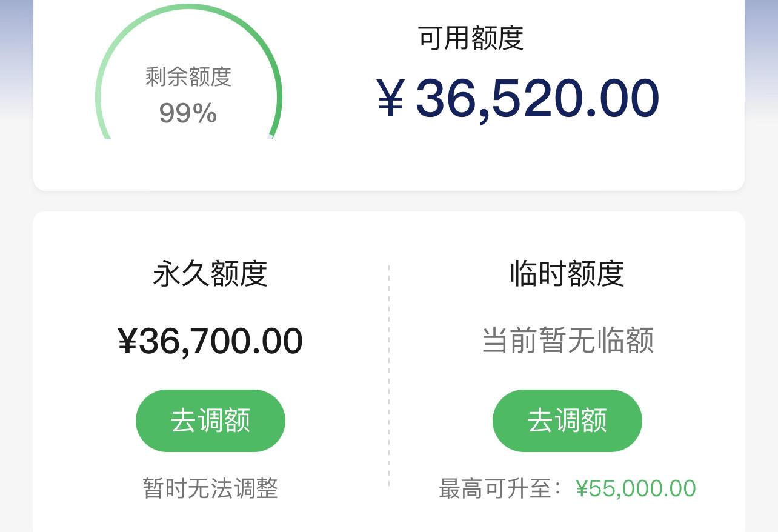Tap the 可用额度 heading

click(x=471, y=38)
